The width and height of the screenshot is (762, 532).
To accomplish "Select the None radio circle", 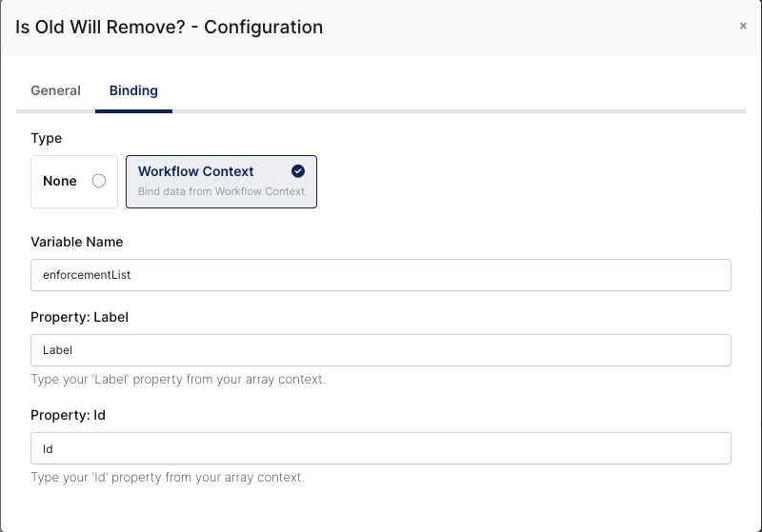I will pyautogui.click(x=98, y=181).
